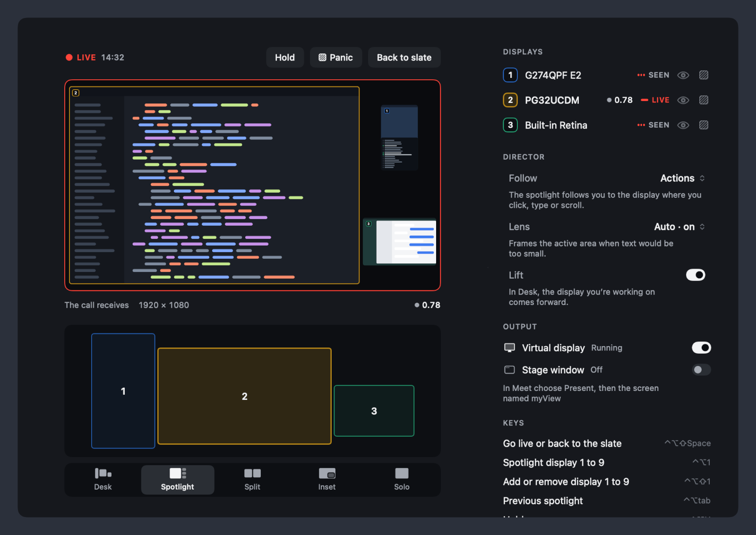Select the Spotlight layout tab

click(x=178, y=480)
